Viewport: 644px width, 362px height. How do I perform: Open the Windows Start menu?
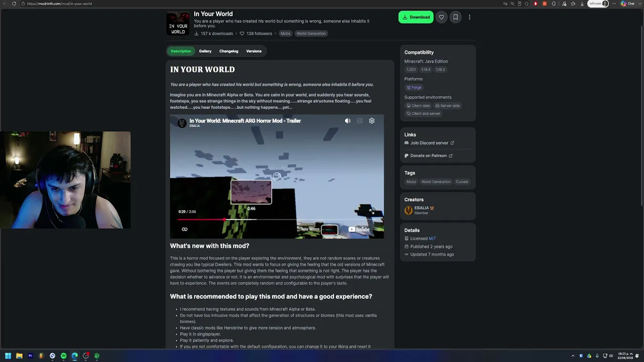click(8, 356)
